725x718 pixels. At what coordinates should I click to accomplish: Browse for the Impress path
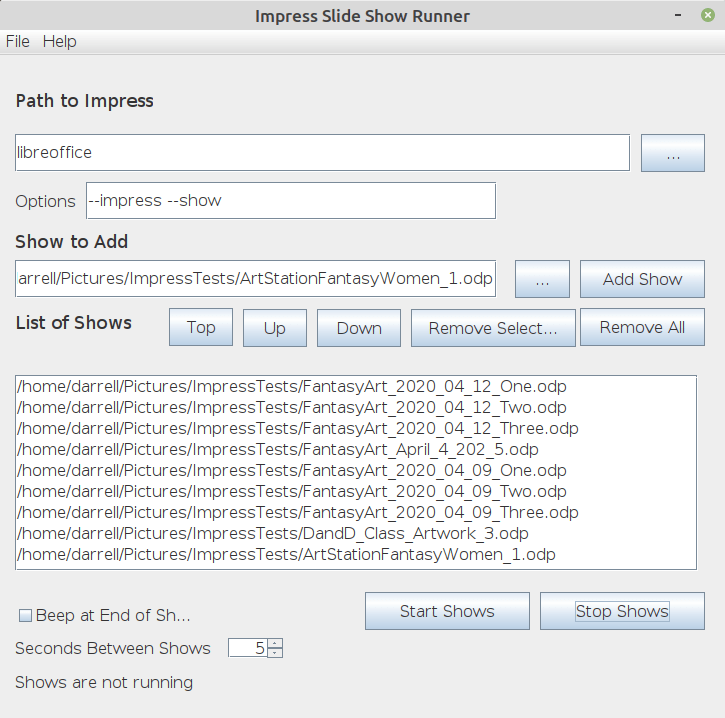[672, 154]
